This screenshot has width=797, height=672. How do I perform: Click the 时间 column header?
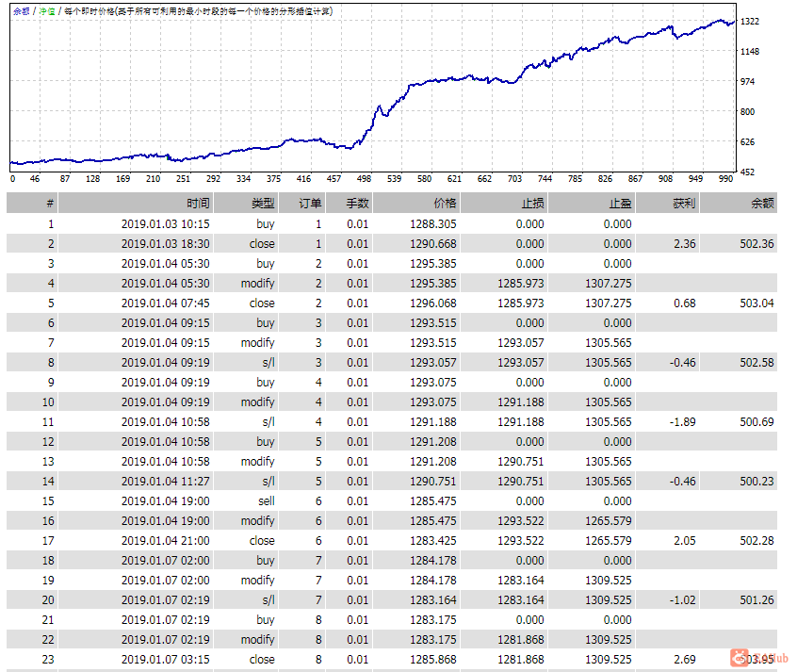coord(137,204)
